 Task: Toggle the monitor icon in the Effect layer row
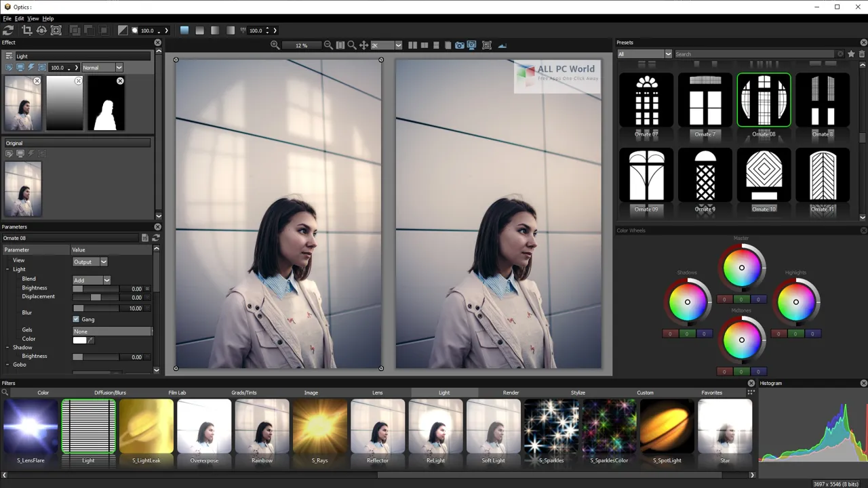(x=20, y=68)
